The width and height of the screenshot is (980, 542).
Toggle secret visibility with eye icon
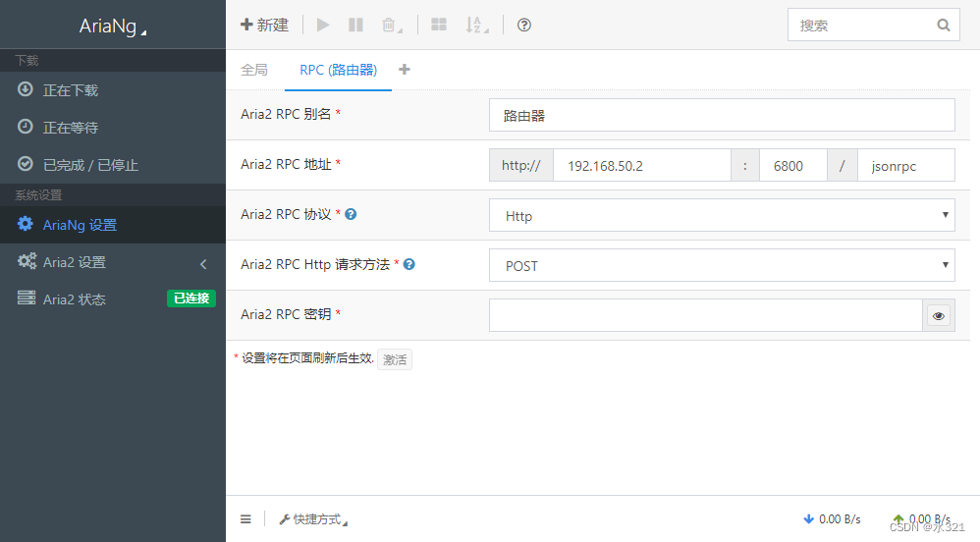click(938, 316)
